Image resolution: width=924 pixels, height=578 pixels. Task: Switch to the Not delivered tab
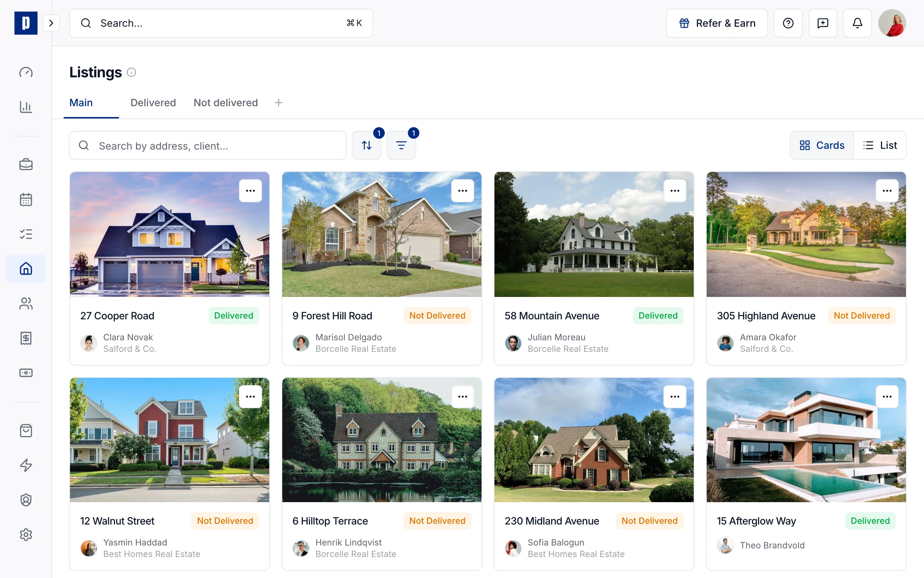pos(226,103)
